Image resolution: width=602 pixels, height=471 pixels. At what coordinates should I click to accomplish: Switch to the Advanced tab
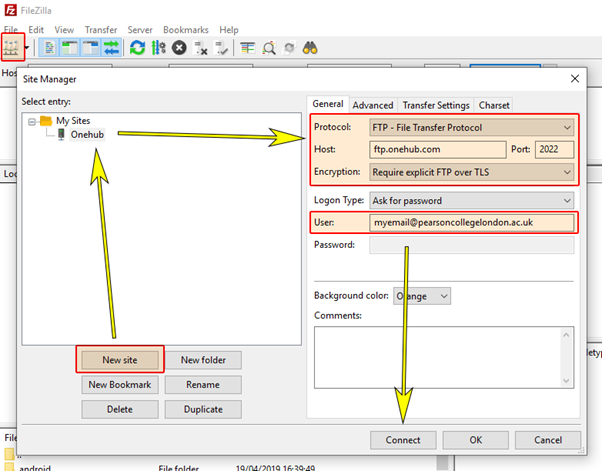(x=373, y=105)
